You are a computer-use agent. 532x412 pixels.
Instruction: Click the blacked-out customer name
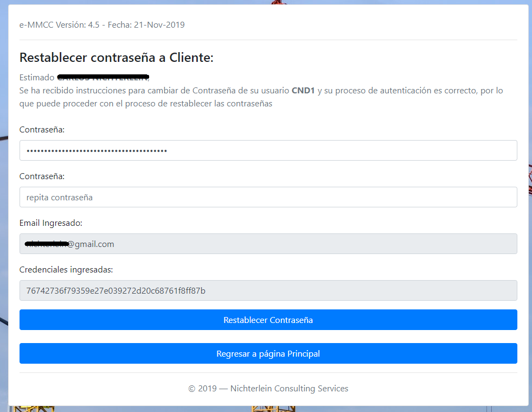click(103, 77)
